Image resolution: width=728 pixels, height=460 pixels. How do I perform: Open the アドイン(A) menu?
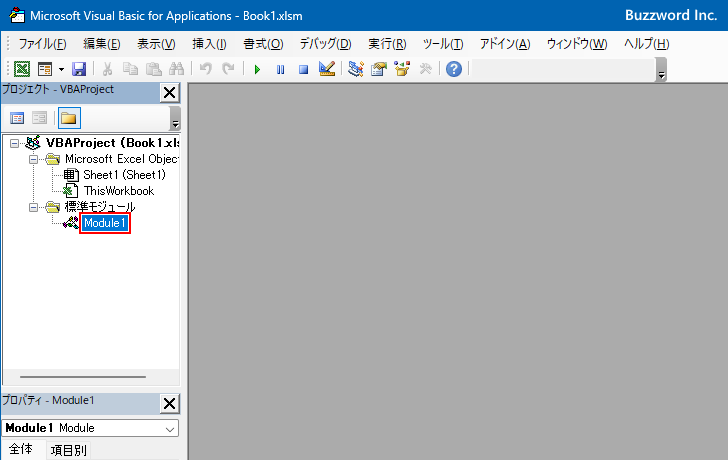click(x=505, y=44)
